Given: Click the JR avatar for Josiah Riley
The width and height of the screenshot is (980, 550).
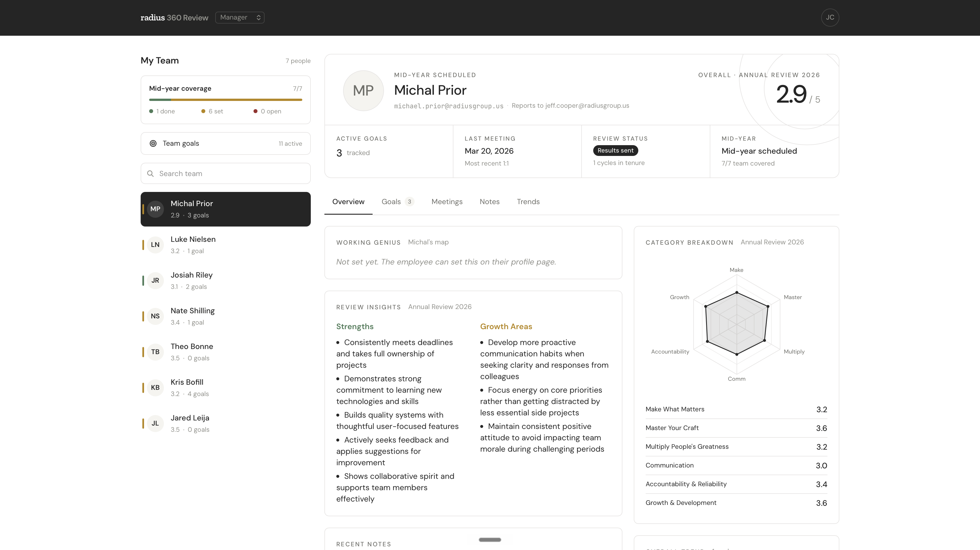Looking at the screenshot, I should click(155, 280).
